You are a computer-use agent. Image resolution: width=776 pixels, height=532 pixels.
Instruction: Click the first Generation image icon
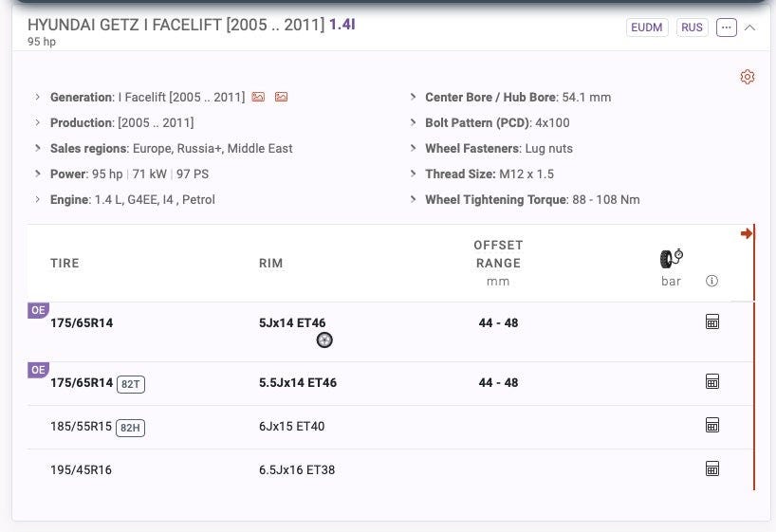[258, 97]
